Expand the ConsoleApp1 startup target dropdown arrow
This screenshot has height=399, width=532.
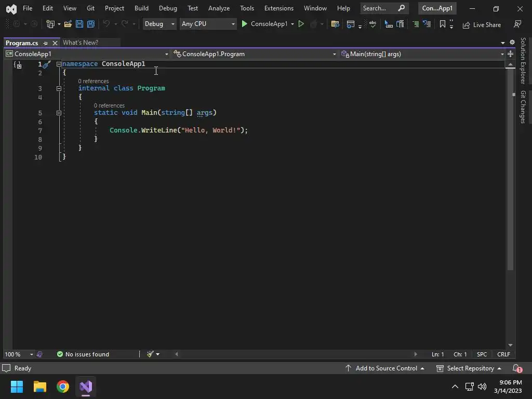point(292,24)
